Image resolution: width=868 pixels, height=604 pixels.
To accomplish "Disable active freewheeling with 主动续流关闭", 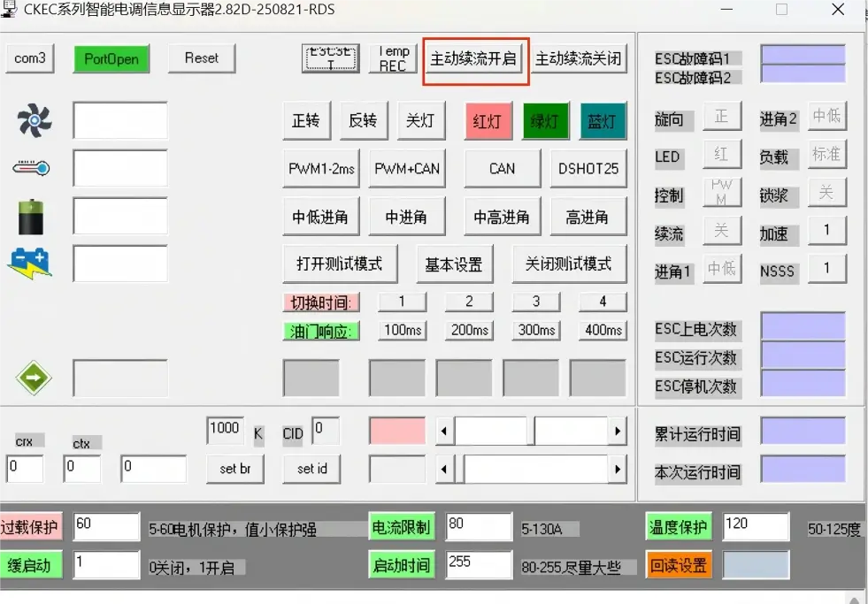I will [x=579, y=59].
